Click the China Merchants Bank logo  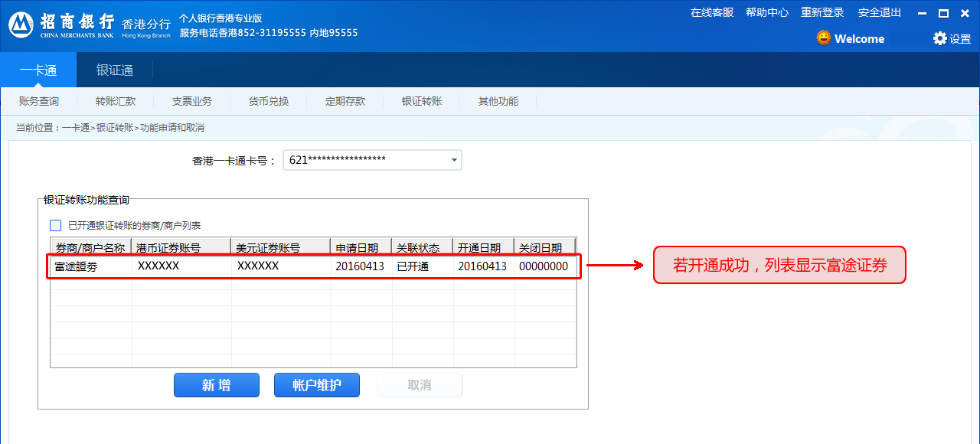(21, 24)
